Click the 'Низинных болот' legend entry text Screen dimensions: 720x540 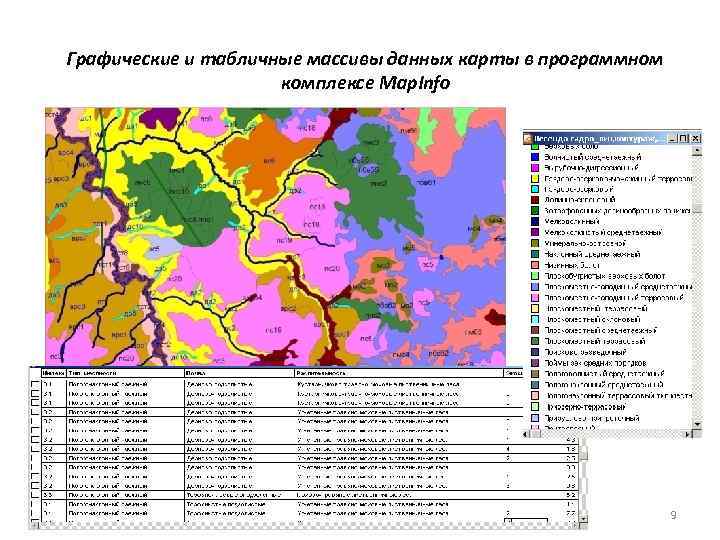coord(572,265)
